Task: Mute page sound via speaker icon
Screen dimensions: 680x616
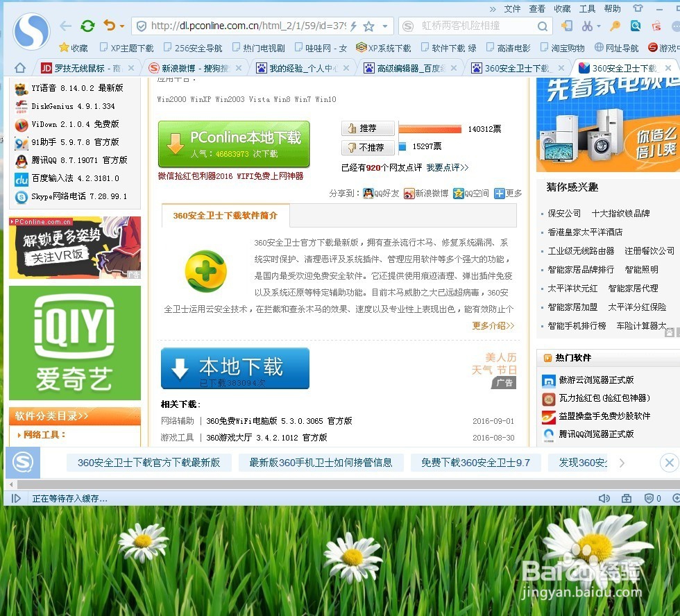Action: pos(604,499)
